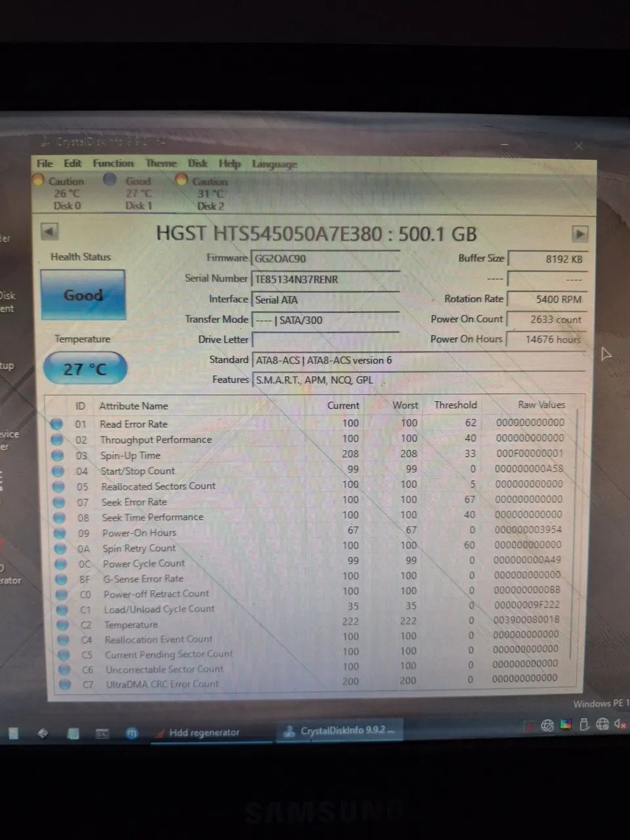Select the Disk 2 Caution tab
This screenshot has width=630, height=840.
click(210, 194)
